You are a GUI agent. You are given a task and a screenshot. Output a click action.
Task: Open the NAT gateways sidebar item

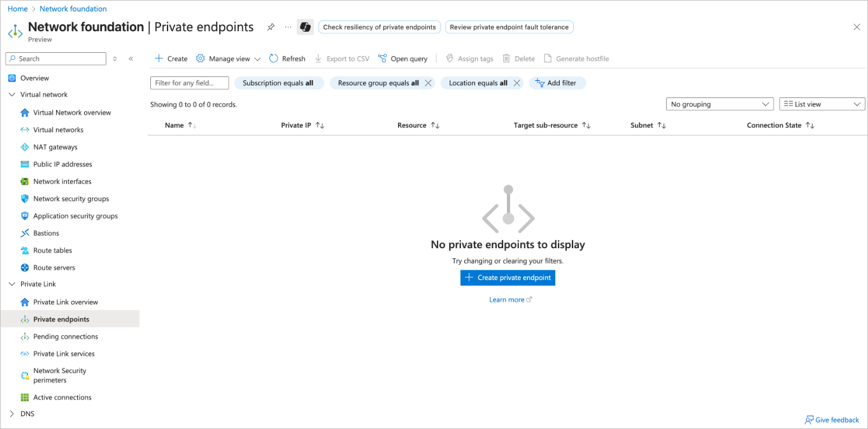pyautogui.click(x=55, y=147)
